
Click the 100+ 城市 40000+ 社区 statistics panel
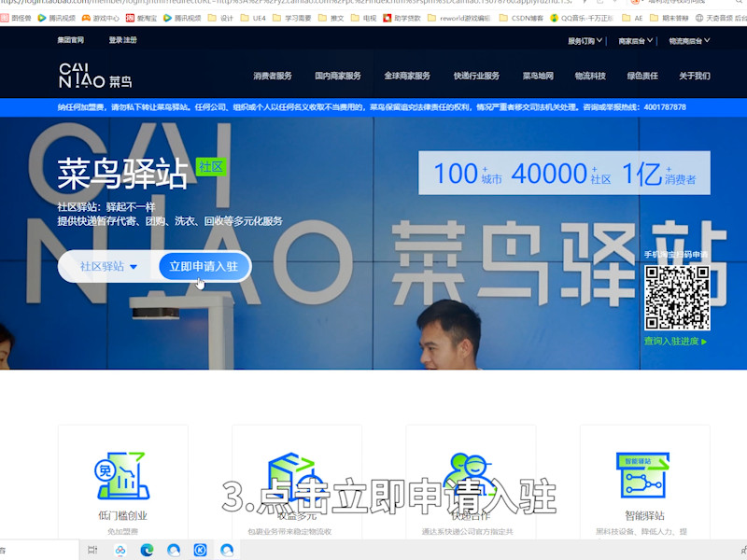coord(564,173)
